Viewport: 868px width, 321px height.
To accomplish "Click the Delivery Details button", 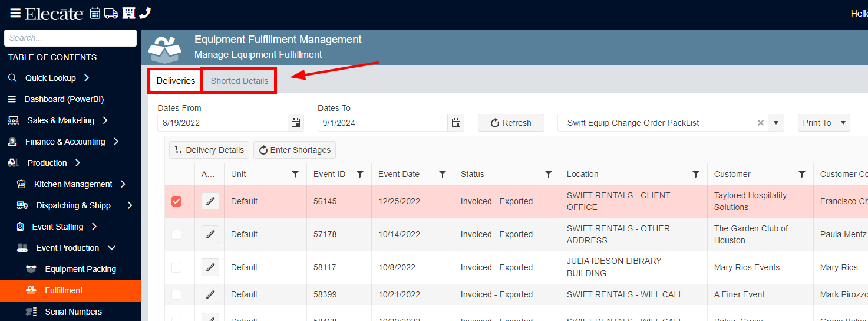I will pyautogui.click(x=209, y=150).
